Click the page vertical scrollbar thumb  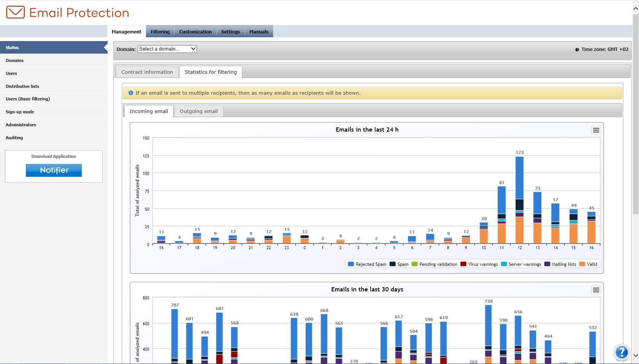tap(636, 114)
